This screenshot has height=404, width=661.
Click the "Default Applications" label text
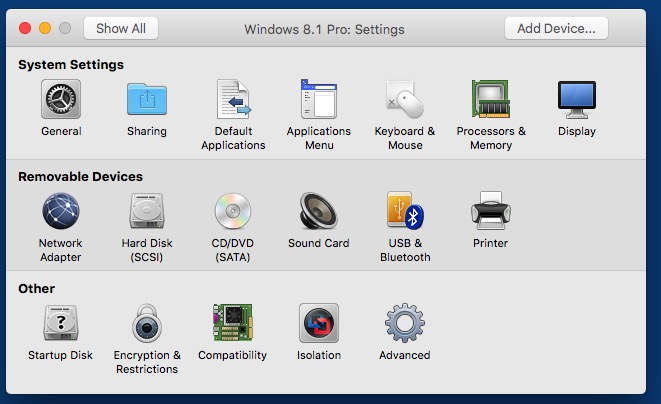233,138
